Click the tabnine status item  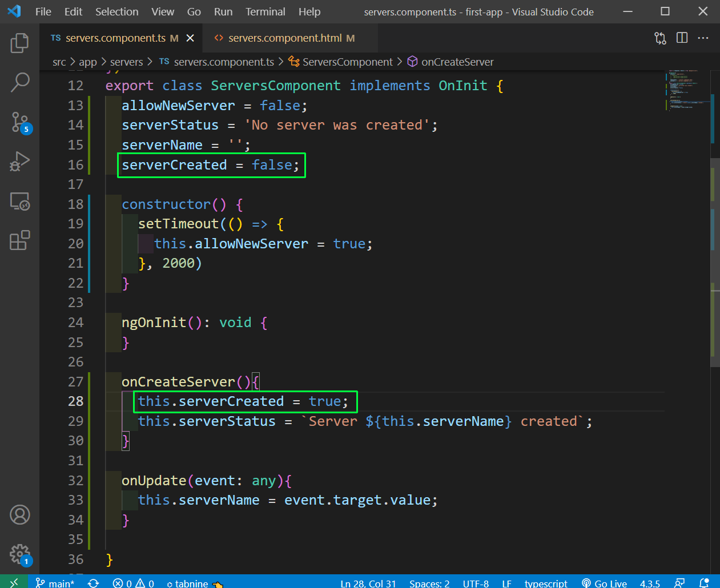194,583
